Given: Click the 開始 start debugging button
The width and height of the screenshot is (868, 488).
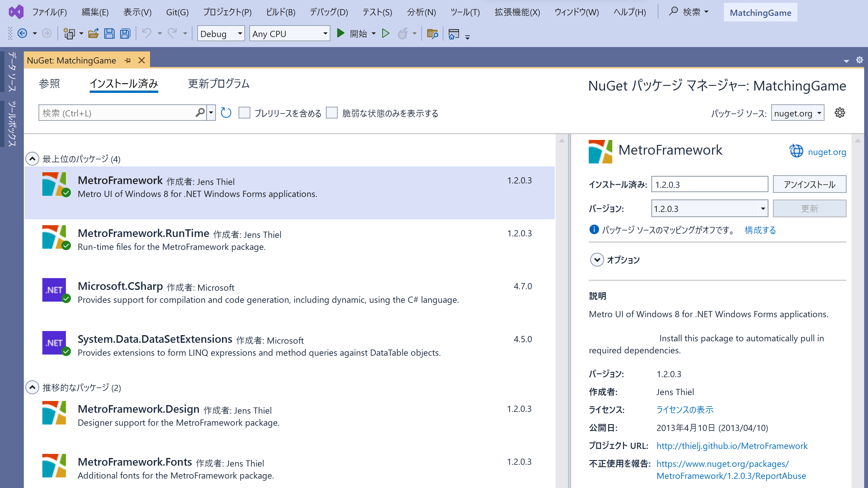Looking at the screenshot, I should tap(352, 33).
